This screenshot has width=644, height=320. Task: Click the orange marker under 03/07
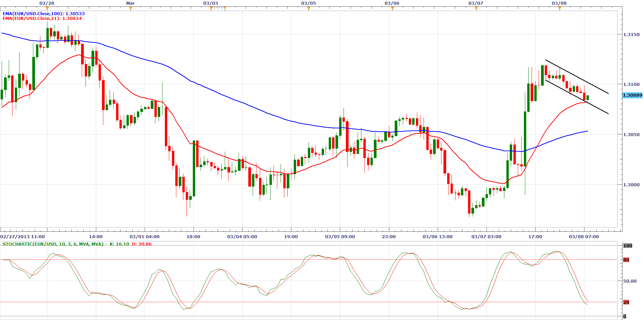[x=476, y=8]
